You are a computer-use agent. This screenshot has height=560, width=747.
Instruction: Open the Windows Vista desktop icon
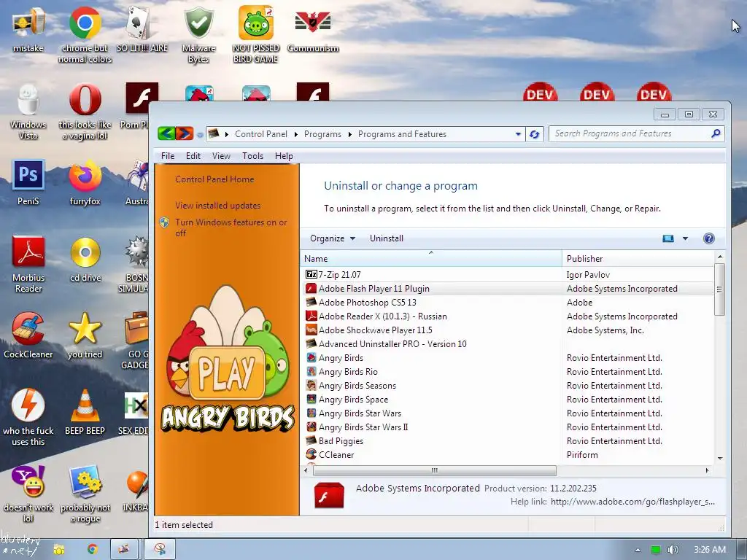point(28,112)
